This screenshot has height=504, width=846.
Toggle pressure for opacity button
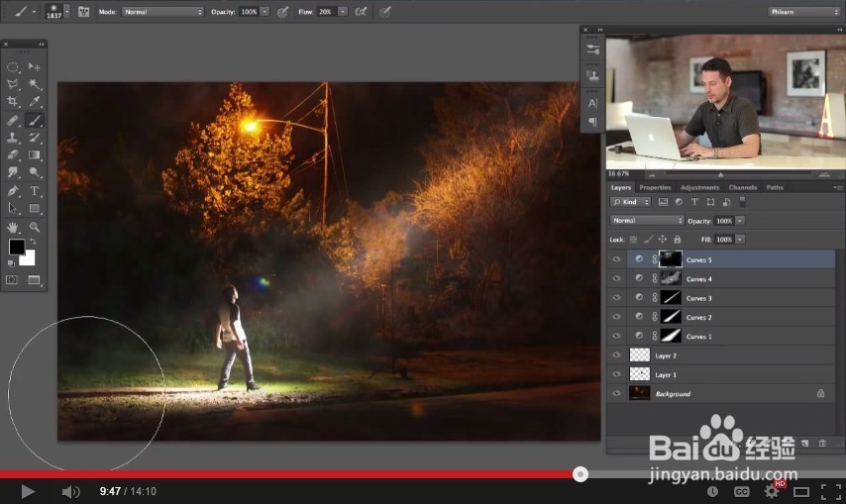[282, 11]
